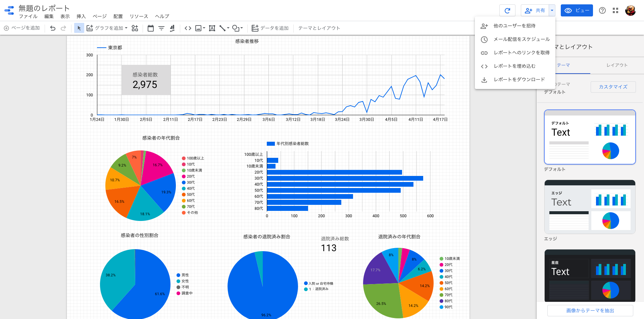Select 他のユーザーを招待 menu item
Screen dimensions: 644x319
(515, 26)
